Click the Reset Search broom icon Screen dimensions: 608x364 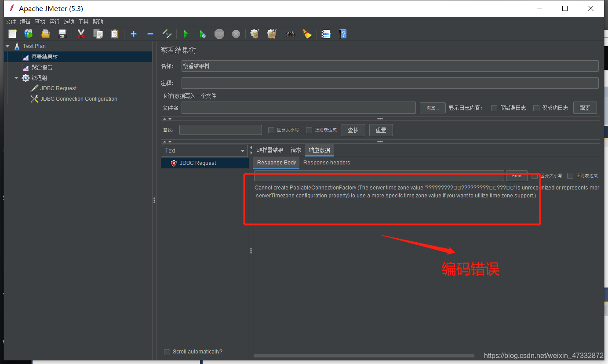[307, 34]
